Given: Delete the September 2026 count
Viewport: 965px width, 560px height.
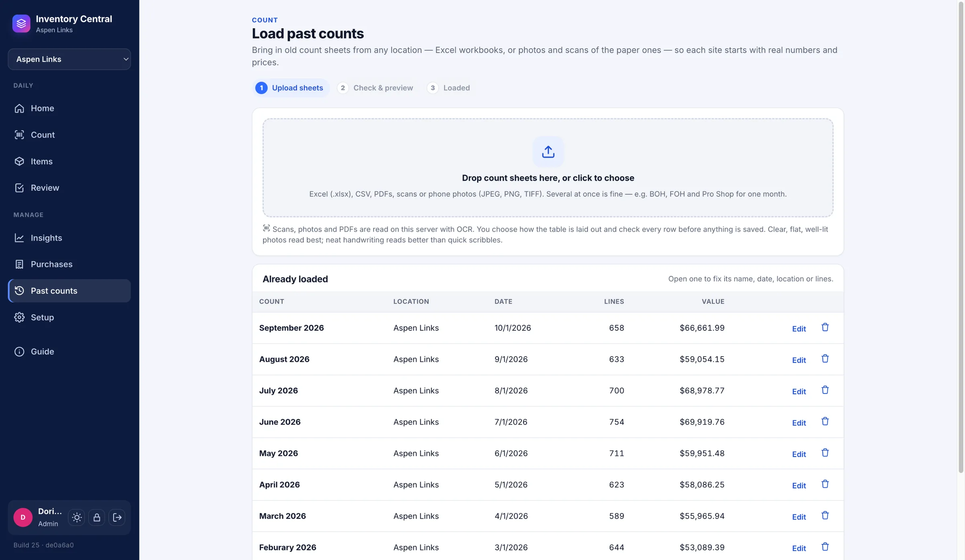Looking at the screenshot, I should 825,327.
